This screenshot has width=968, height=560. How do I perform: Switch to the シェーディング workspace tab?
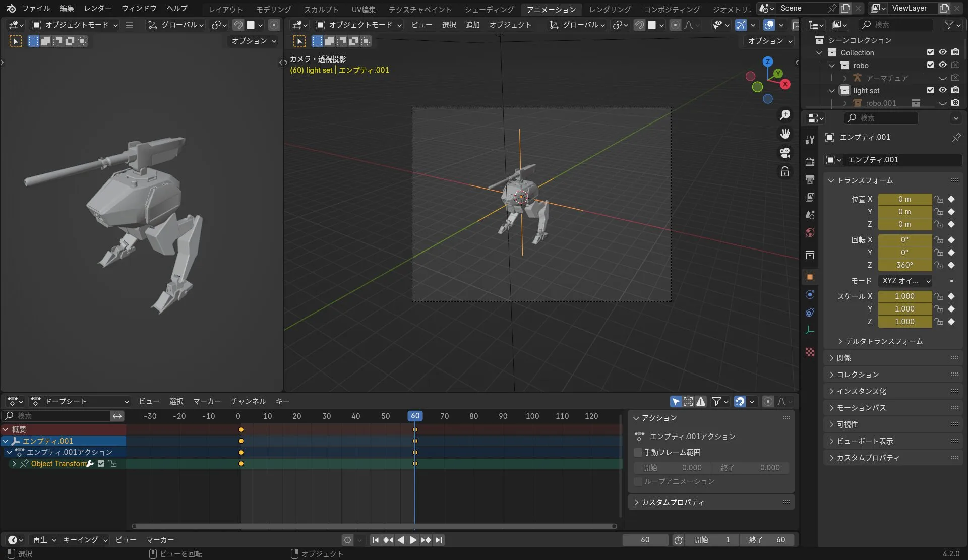click(489, 9)
